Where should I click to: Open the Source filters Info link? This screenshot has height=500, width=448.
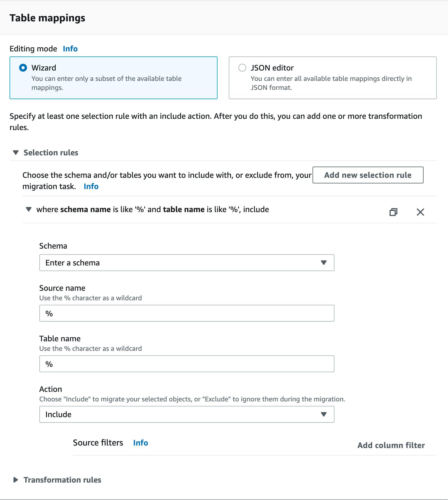pyautogui.click(x=141, y=442)
